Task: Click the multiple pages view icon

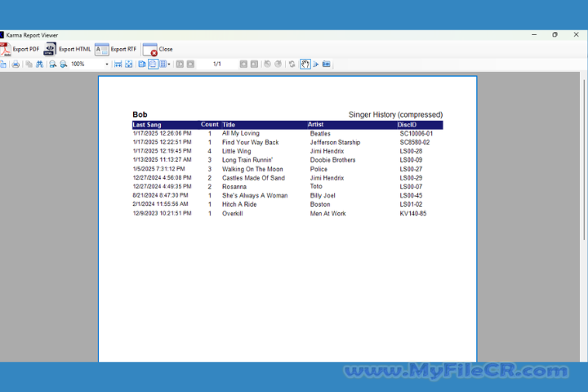Action: [x=163, y=65]
